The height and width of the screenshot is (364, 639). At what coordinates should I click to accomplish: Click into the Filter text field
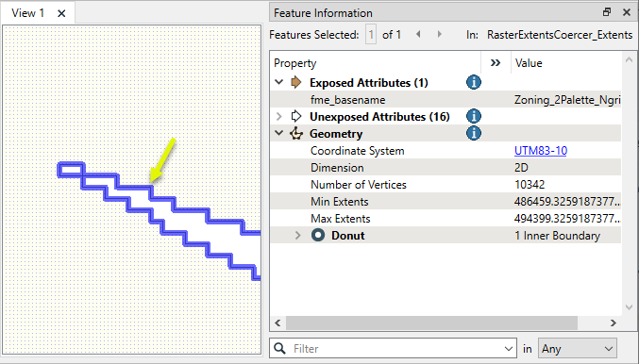click(397, 349)
